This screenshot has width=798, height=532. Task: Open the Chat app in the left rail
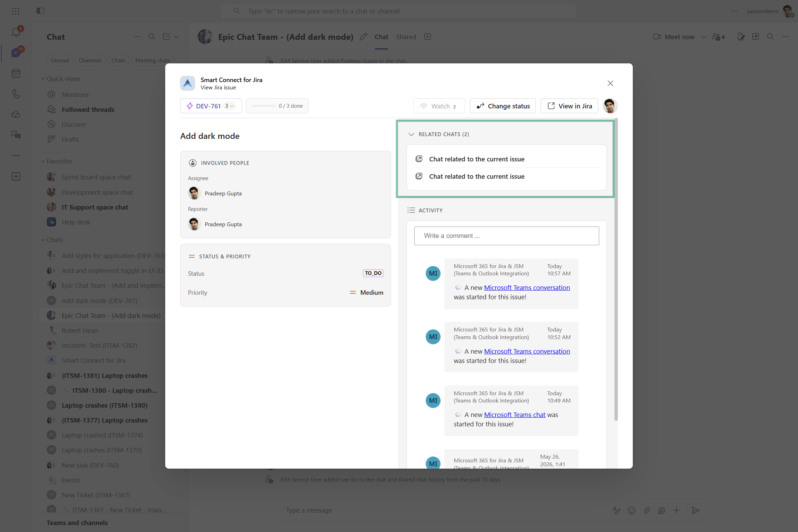click(16, 53)
